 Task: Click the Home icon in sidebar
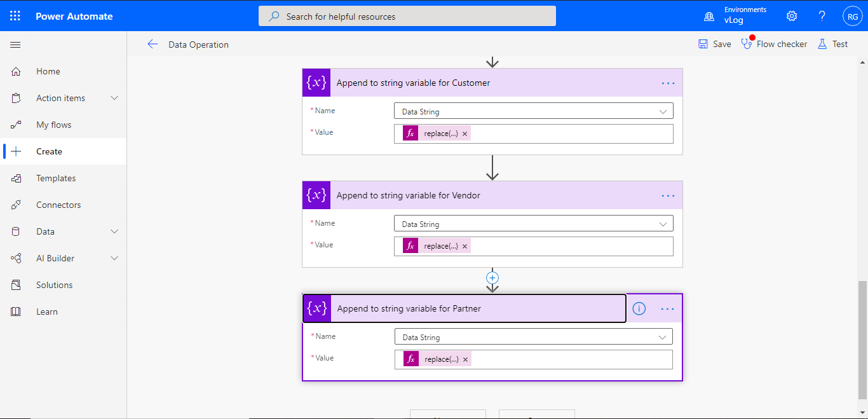tap(16, 71)
